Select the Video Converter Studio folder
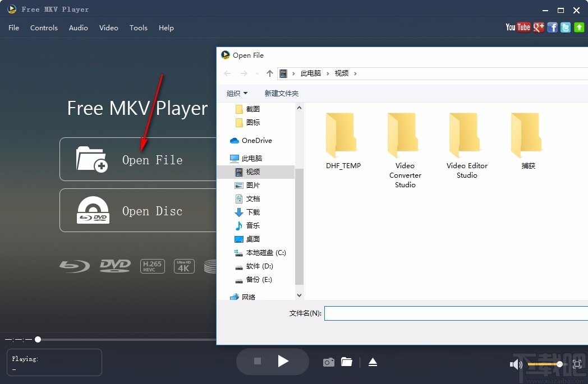 pos(405,151)
